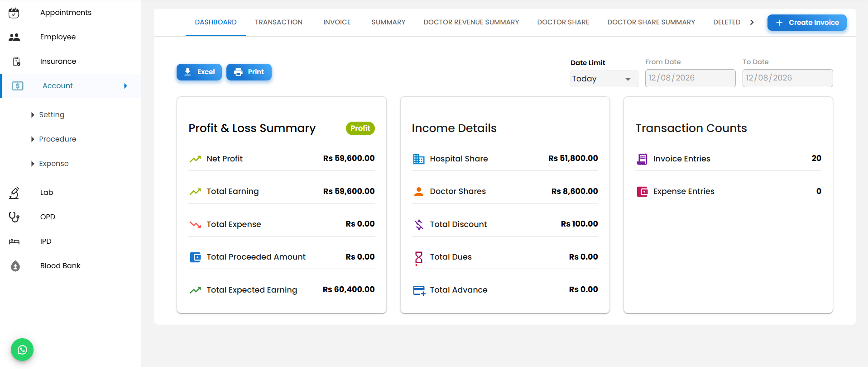Click the To Date field
The image size is (868, 369).
pyautogui.click(x=787, y=78)
